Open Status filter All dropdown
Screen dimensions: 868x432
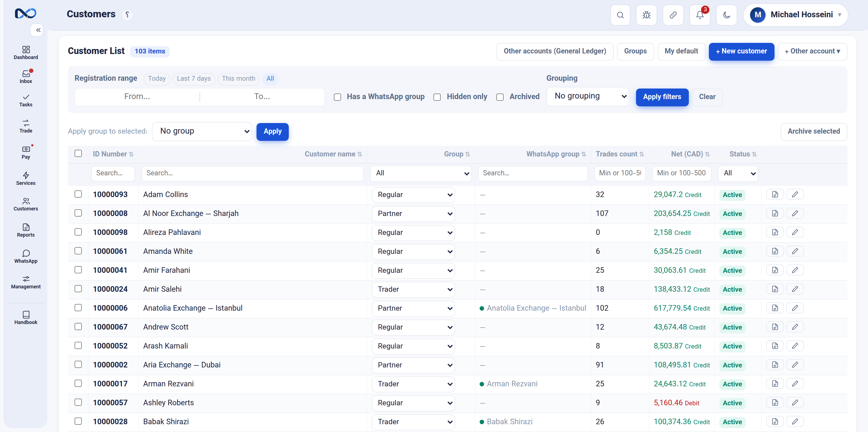coord(738,173)
